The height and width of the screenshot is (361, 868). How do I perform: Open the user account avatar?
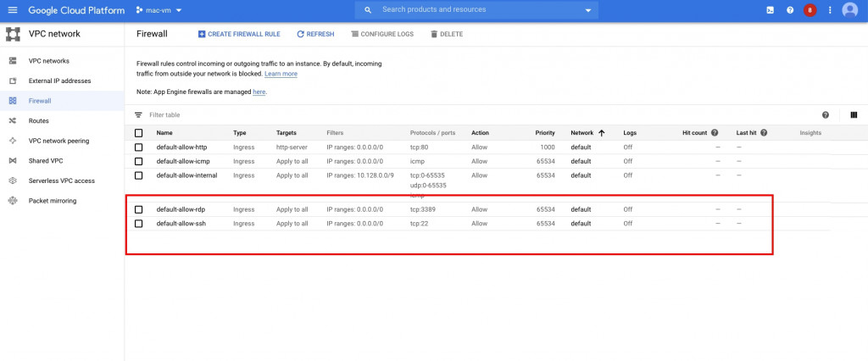(x=849, y=10)
